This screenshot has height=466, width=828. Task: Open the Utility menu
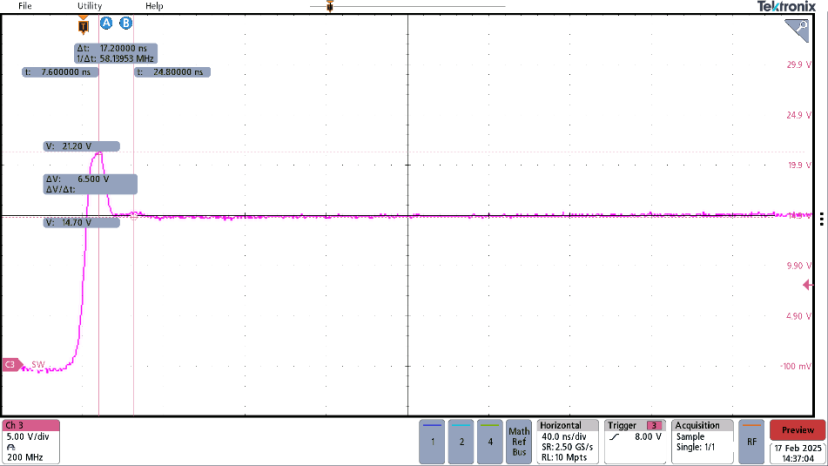click(x=89, y=6)
